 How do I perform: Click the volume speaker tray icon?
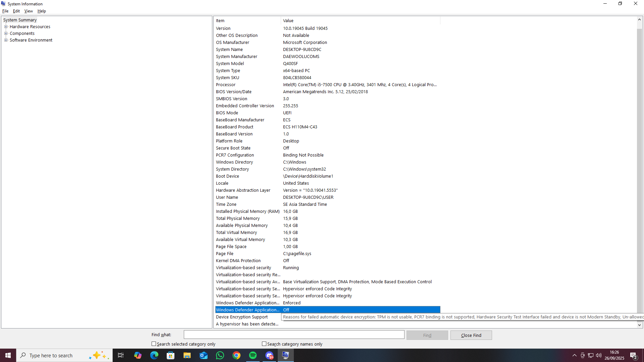(x=599, y=355)
